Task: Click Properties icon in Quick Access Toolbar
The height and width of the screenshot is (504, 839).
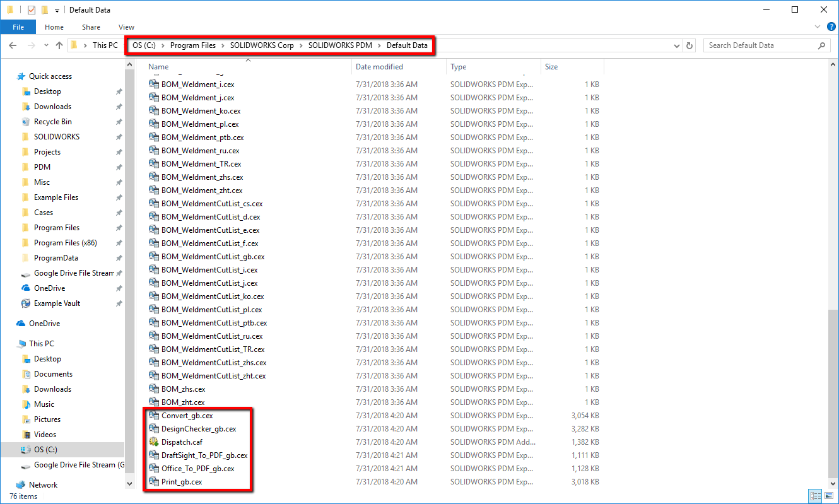Action: (x=32, y=10)
